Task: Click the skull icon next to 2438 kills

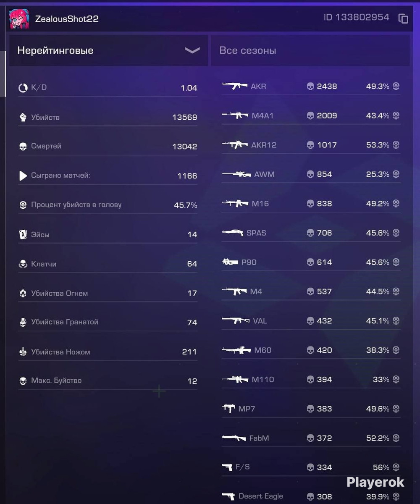Action: (x=310, y=87)
